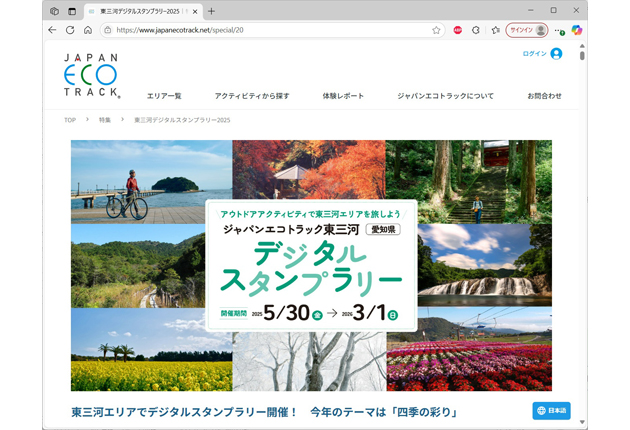
Task: Click the 特集 breadcrumb link
Action: (104, 120)
